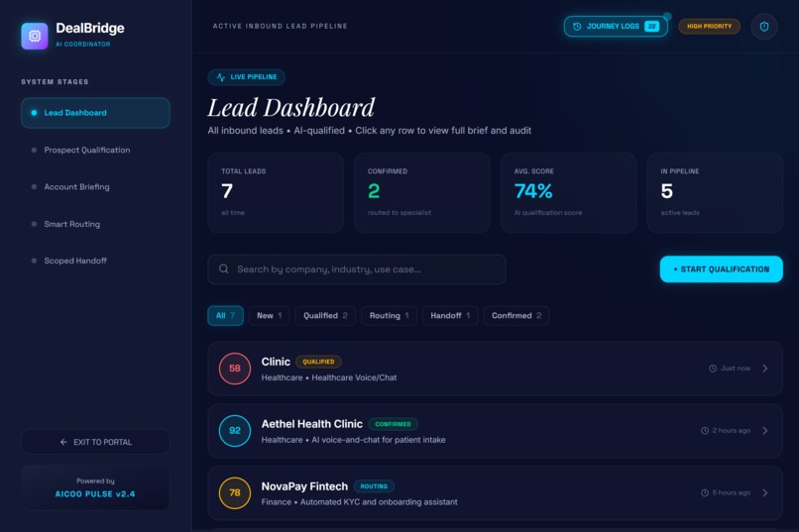The width and height of the screenshot is (799, 532).
Task: Click the Journey Logs count badge 22
Action: (651, 27)
